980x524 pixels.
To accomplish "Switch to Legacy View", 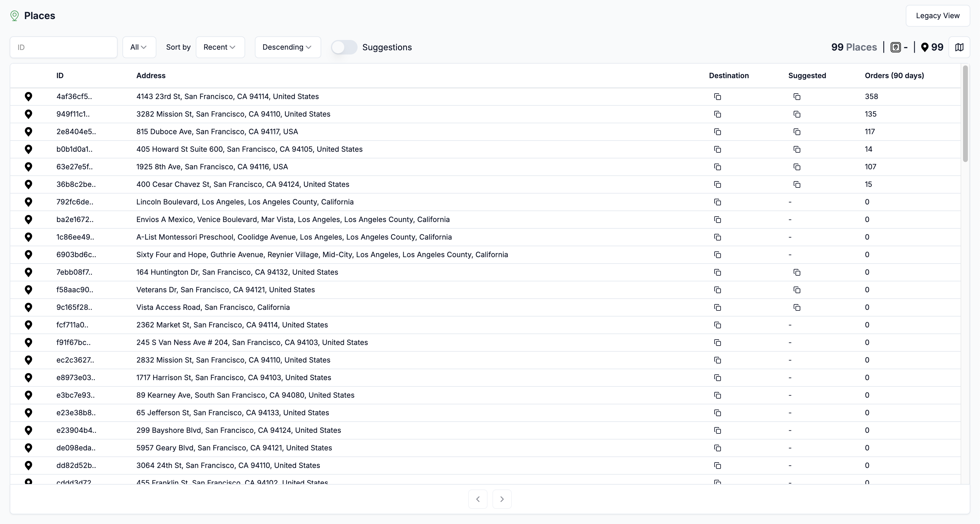I will point(938,15).
